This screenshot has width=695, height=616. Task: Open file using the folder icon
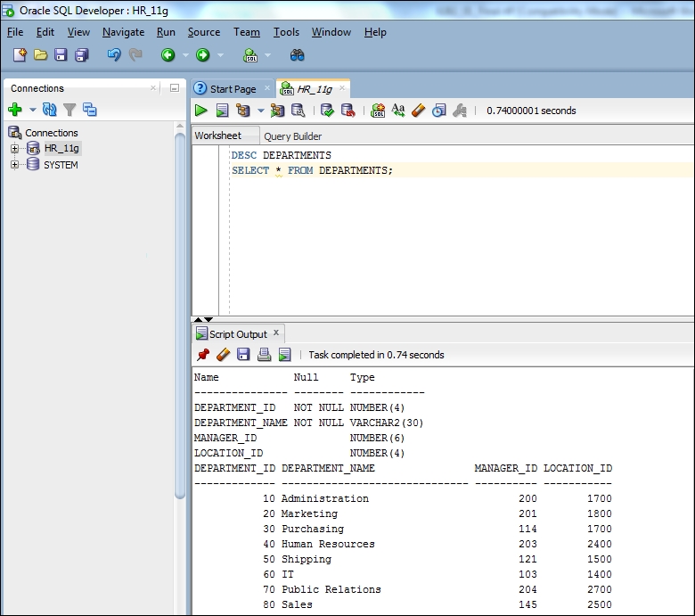click(x=40, y=55)
